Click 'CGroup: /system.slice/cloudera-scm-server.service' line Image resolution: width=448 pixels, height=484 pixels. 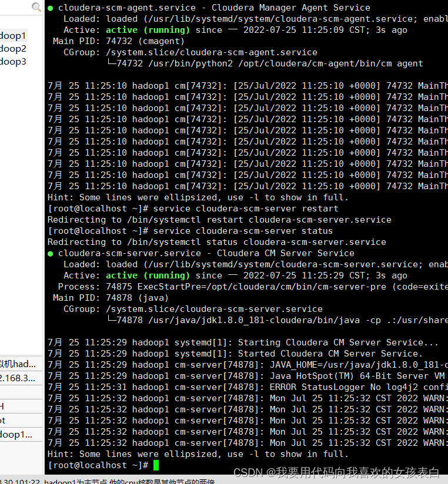[x=193, y=309]
